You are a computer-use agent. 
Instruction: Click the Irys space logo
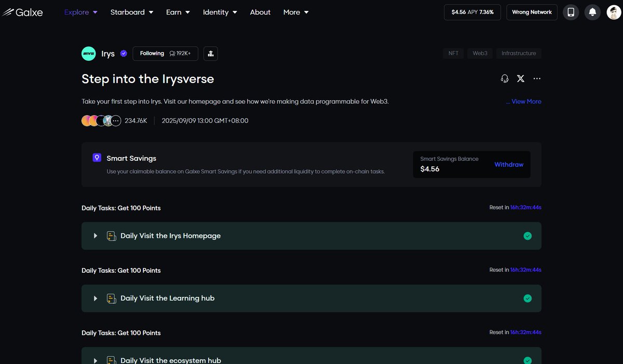(x=89, y=53)
